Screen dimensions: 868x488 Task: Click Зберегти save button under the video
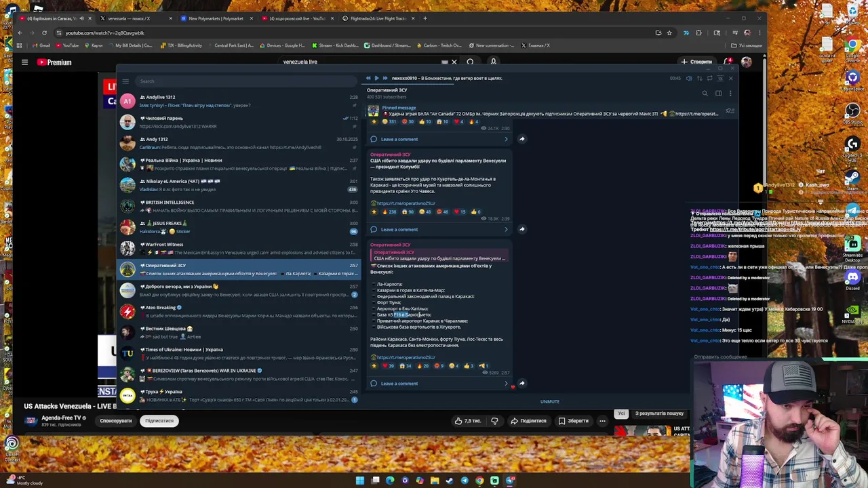point(574,421)
